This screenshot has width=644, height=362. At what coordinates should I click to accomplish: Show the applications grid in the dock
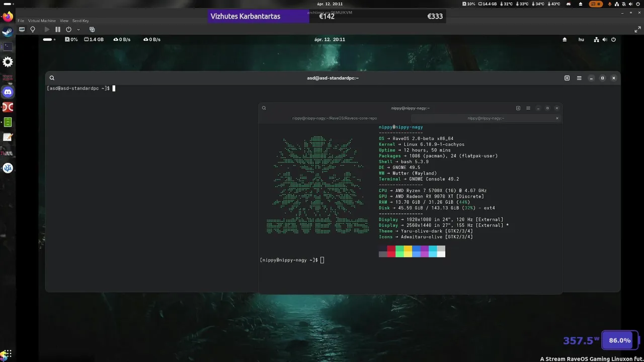[x=8, y=353]
